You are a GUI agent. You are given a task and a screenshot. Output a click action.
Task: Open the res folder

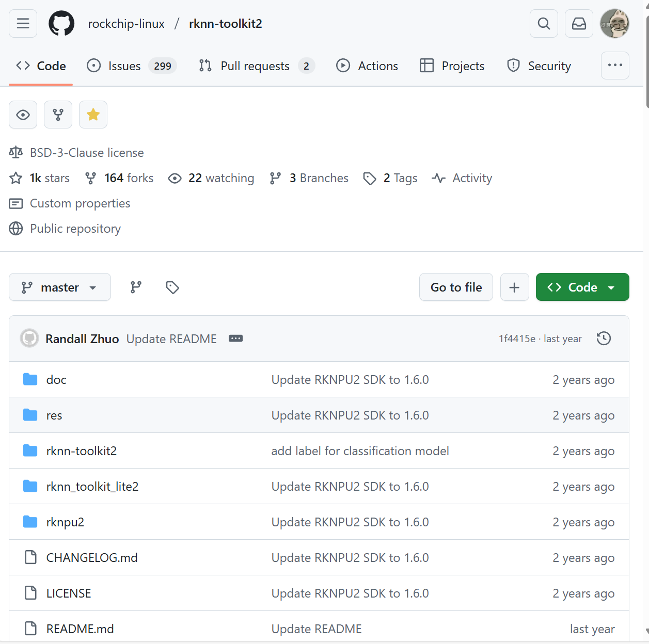[54, 415]
